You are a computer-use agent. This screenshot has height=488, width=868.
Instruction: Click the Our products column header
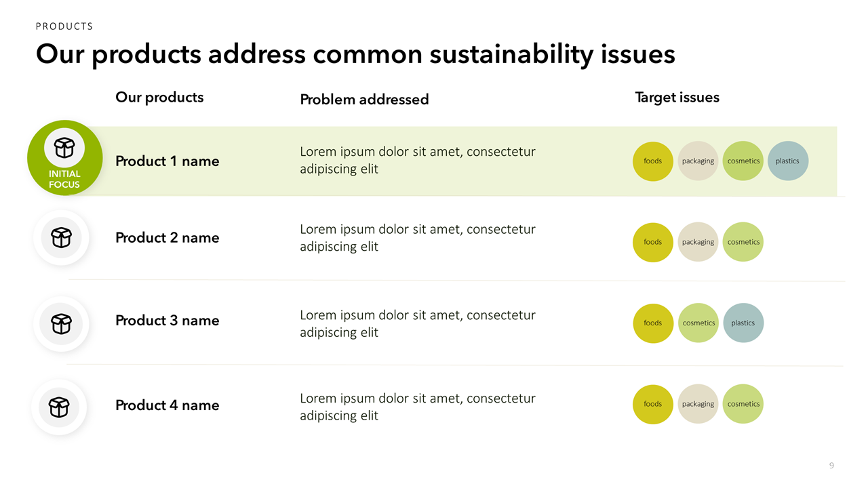pos(159,98)
